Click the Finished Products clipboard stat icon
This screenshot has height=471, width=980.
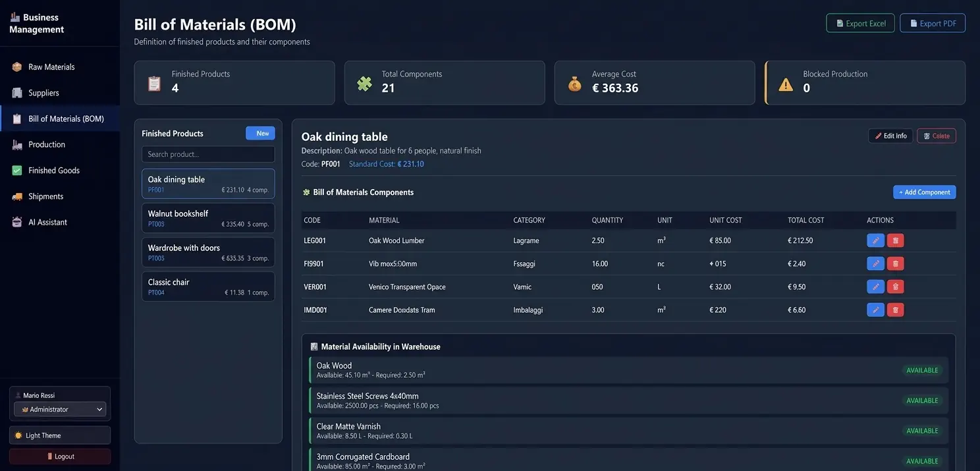click(154, 84)
